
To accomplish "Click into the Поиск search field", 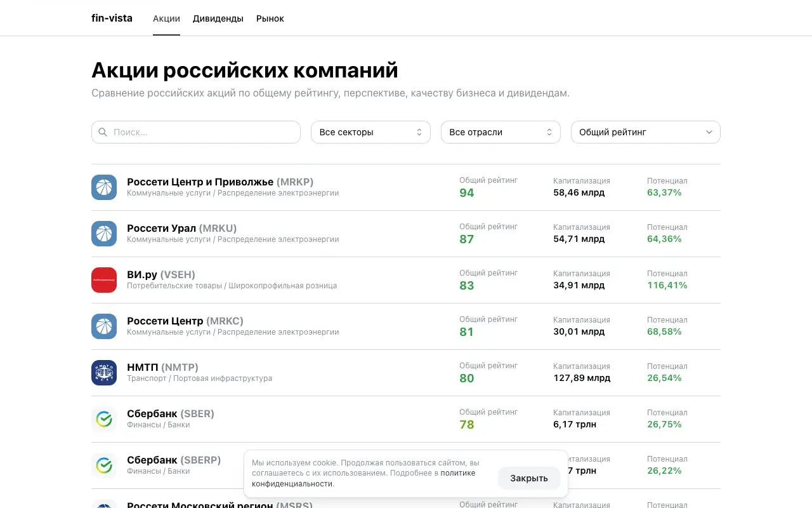I will click(x=196, y=132).
